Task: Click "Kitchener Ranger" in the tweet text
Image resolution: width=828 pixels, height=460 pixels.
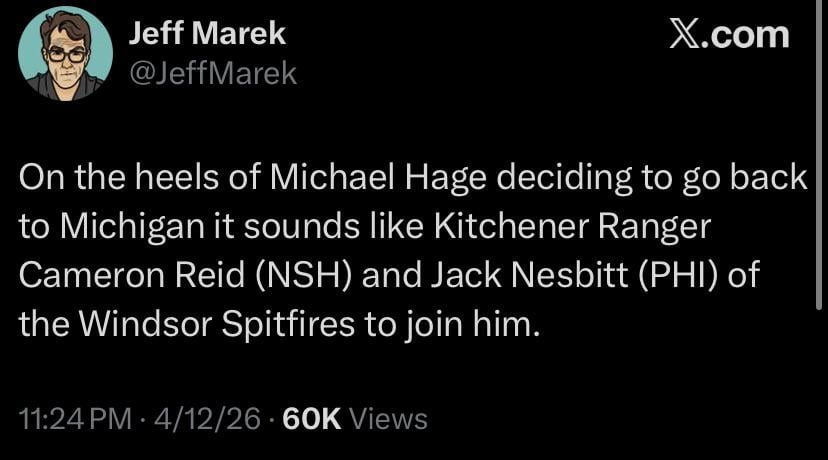Action: [573, 227]
